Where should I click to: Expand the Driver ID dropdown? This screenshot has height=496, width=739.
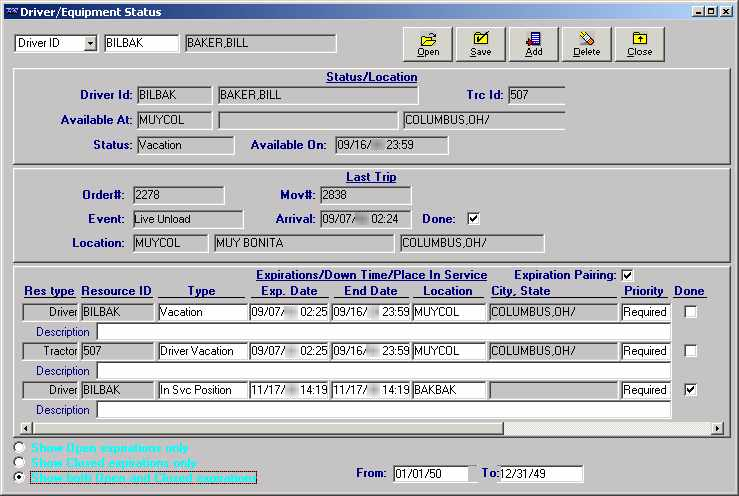click(x=90, y=43)
